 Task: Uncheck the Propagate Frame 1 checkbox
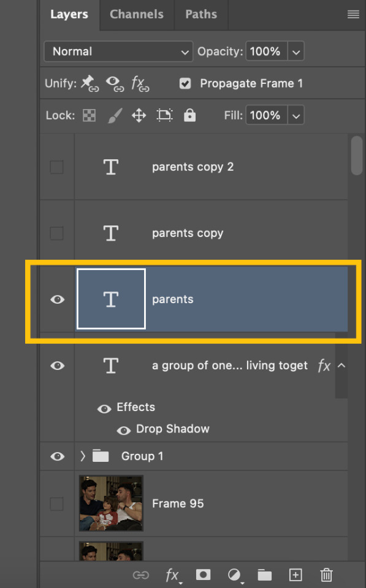[x=185, y=83]
